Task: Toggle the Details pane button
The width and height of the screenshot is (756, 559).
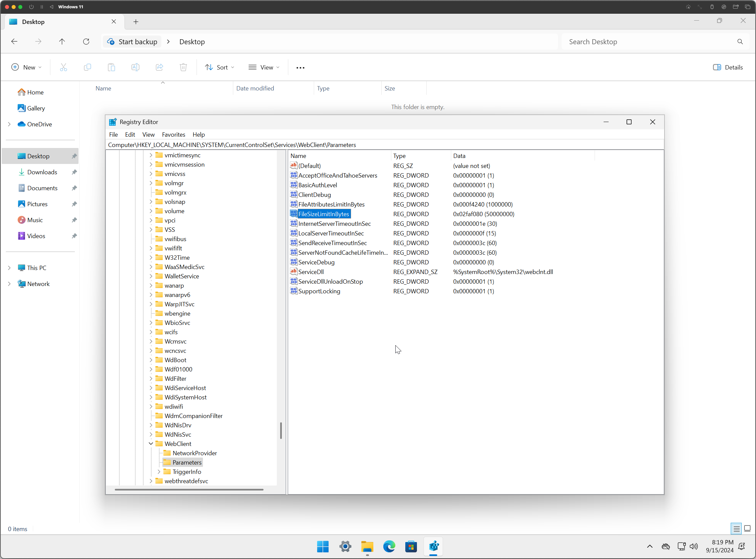Action: [728, 67]
